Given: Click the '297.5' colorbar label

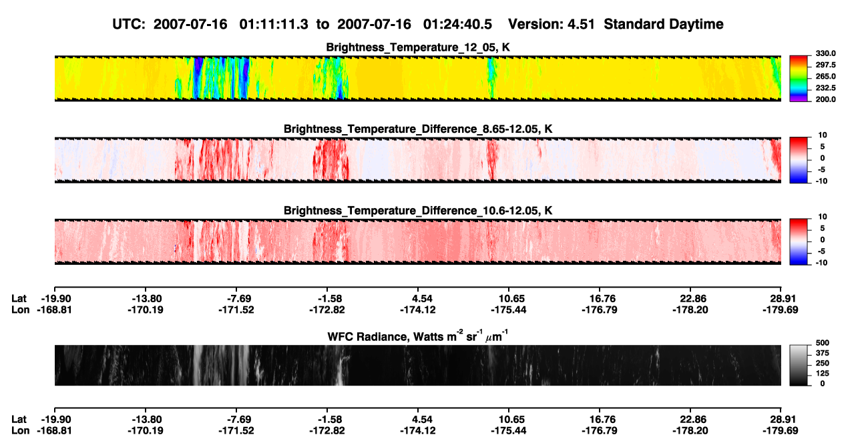Looking at the screenshot, I should tap(825, 65).
